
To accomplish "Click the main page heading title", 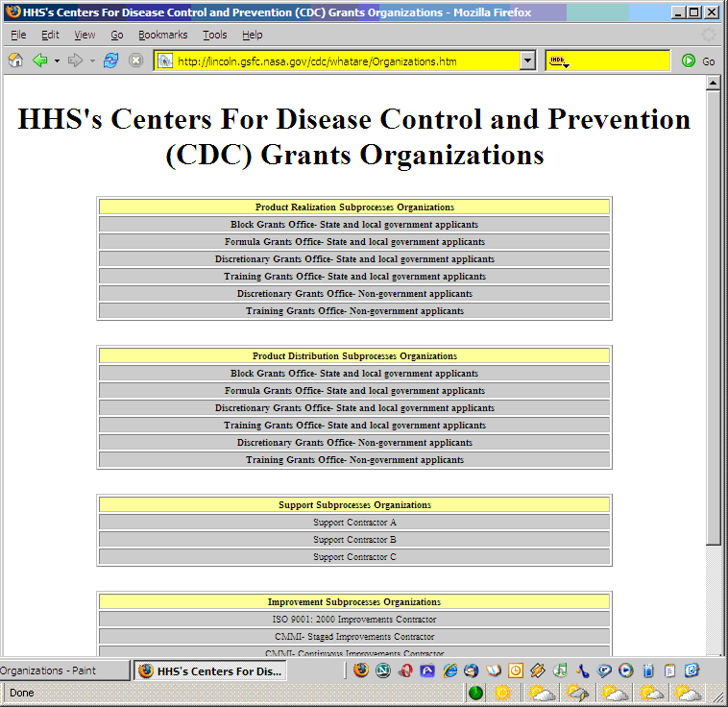I will click(x=354, y=137).
